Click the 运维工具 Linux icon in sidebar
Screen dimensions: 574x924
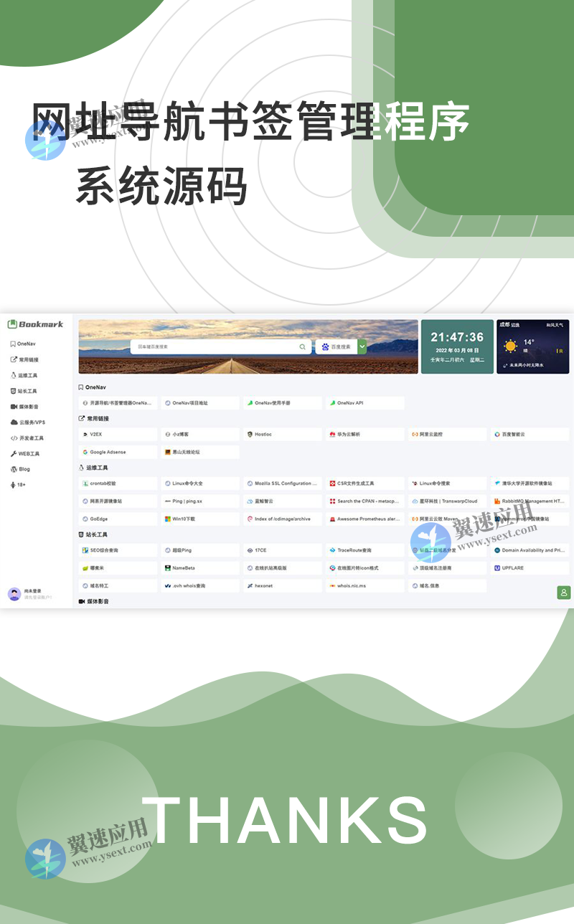coord(13,375)
